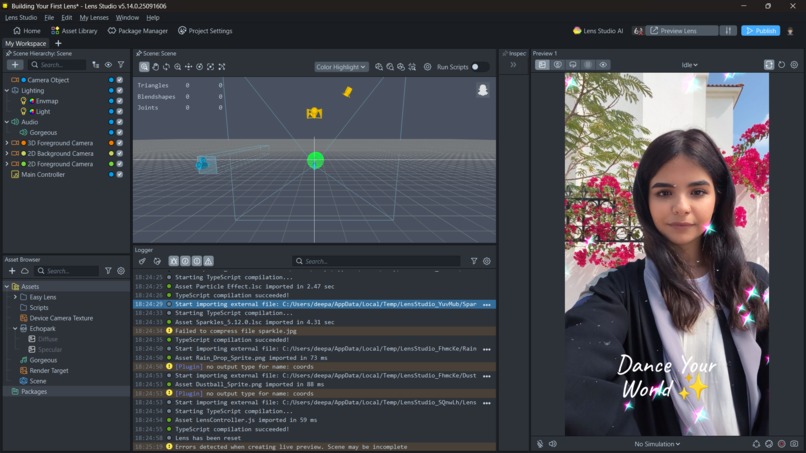
Task: Open Scene Hierarchy filter options
Action: coord(121,65)
